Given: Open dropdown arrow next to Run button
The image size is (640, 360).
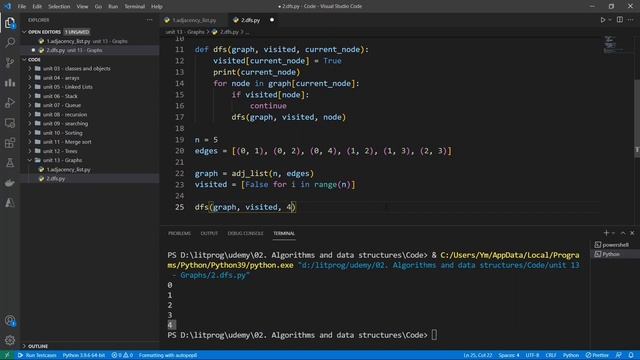Looking at the screenshot, I should (610, 20).
